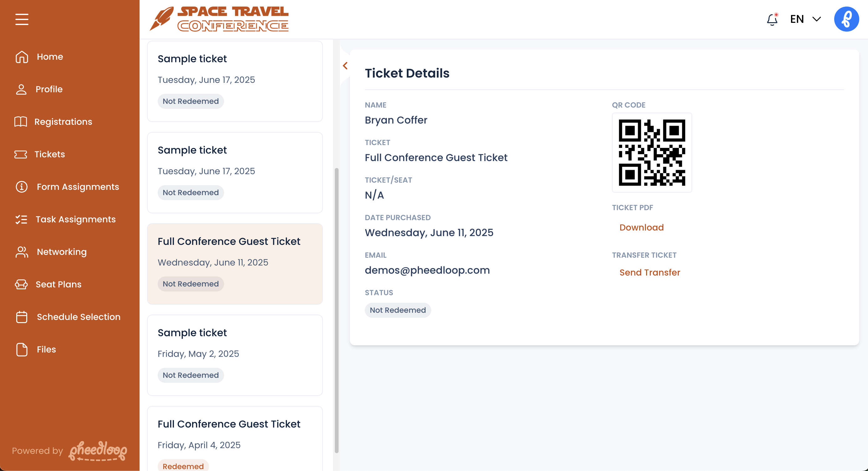Open Tickets in the sidebar
Viewport: 868px width, 471px height.
(x=49, y=154)
